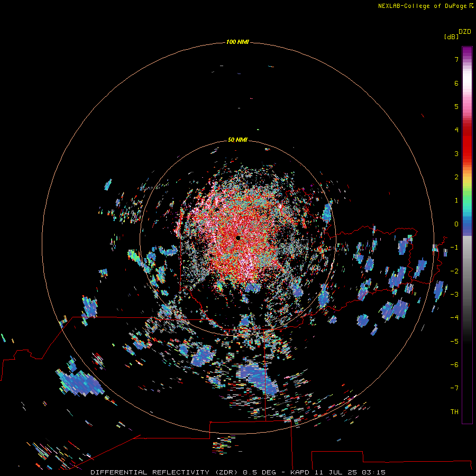Click the DZD label above color scale
This screenshot has height=476, width=476.
point(465,32)
